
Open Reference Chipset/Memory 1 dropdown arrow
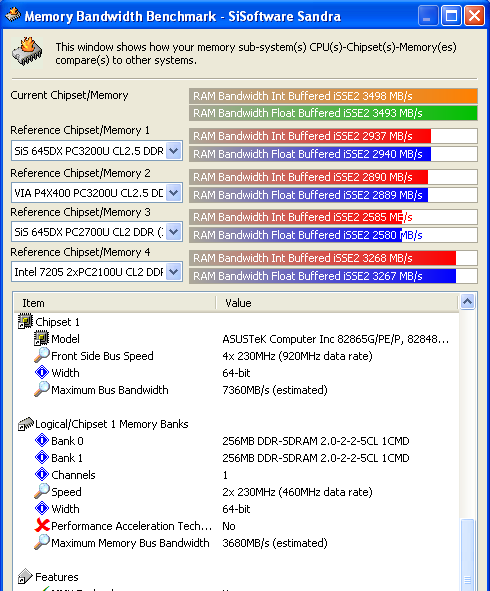click(x=173, y=151)
